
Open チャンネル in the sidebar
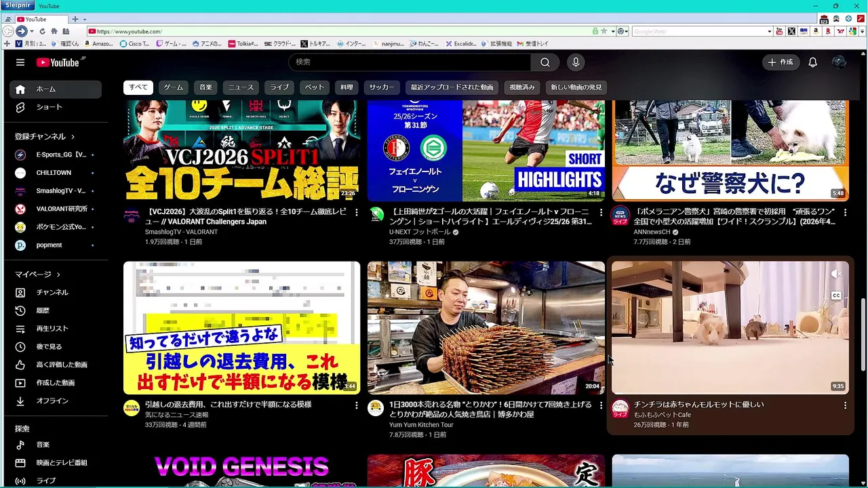pos(56,292)
